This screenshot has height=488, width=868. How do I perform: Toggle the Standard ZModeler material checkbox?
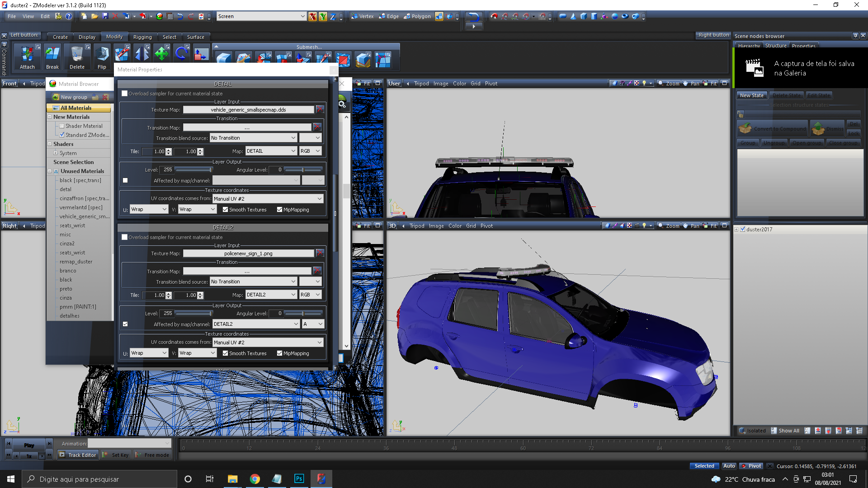click(x=62, y=135)
